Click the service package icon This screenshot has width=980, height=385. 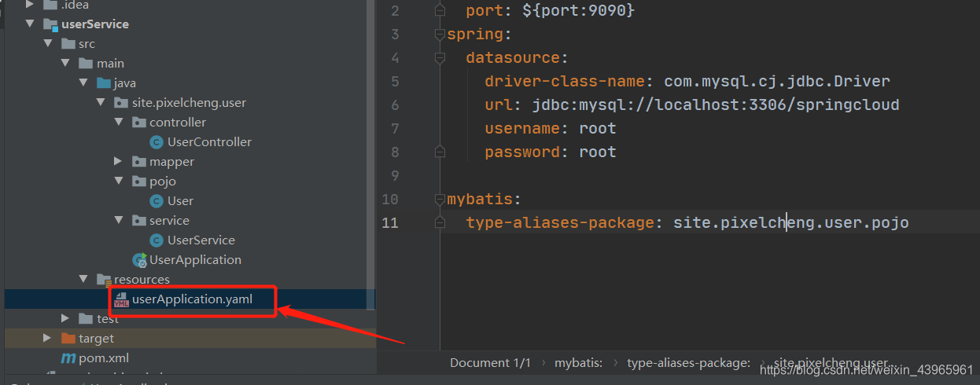[138, 220]
